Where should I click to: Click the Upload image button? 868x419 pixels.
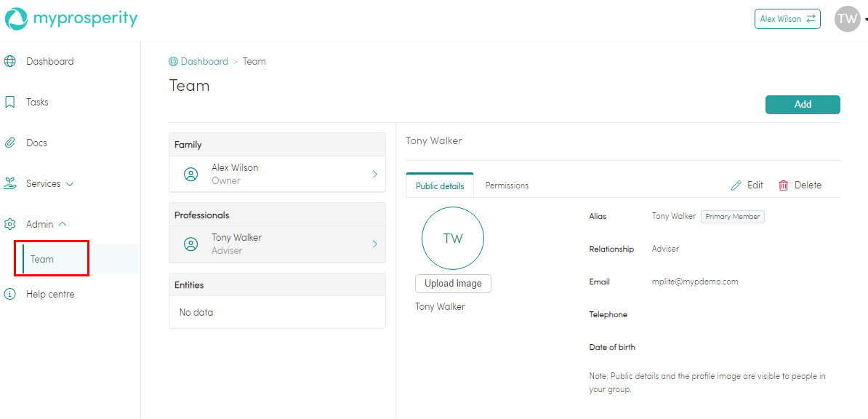pos(453,284)
